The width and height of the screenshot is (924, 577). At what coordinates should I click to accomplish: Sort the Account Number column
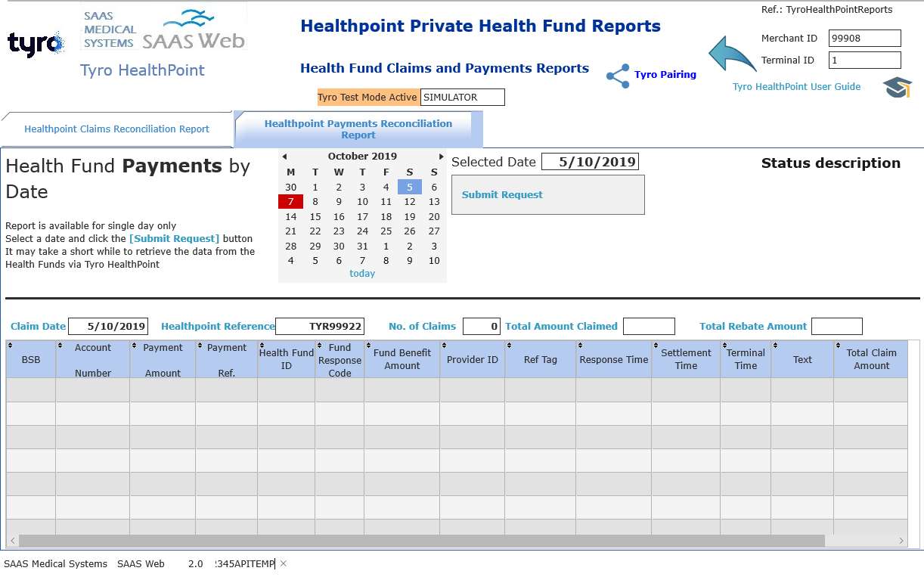59,346
